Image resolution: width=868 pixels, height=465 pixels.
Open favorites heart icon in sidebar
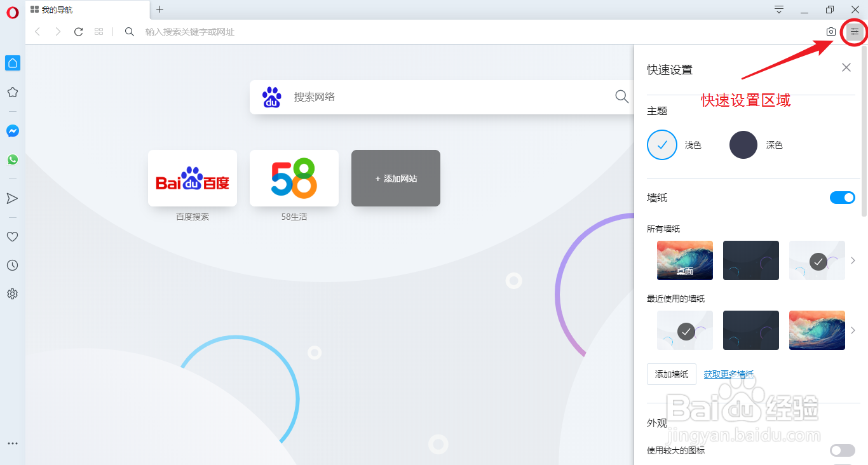pyautogui.click(x=12, y=236)
